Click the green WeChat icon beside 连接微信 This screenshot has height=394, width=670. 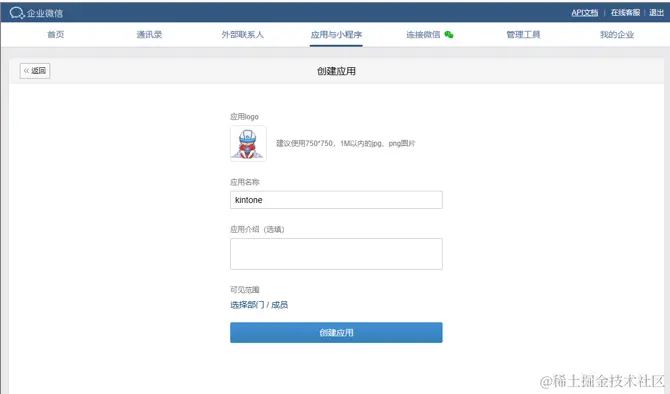click(x=449, y=35)
